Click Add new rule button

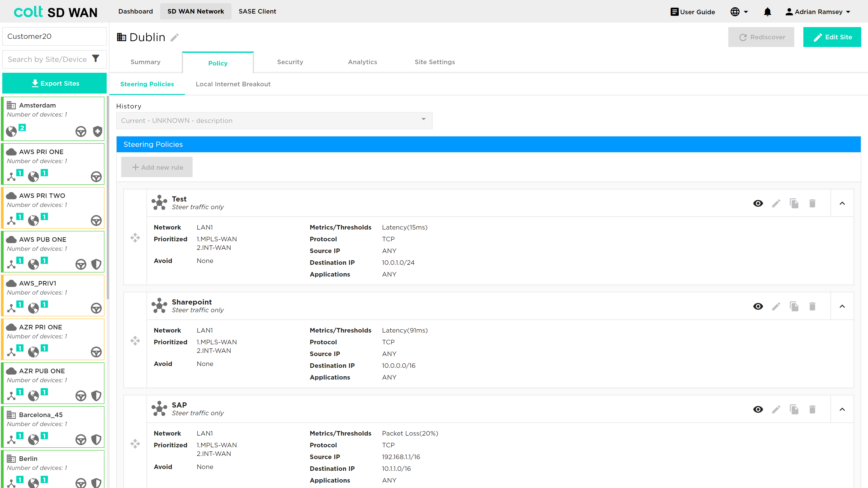(x=157, y=167)
